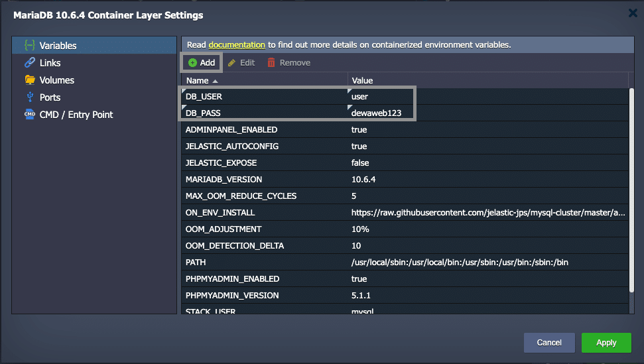Screen dimensions: 644x364
Task: Select the JELASTIC_EXPOSE row
Action: click(405, 163)
